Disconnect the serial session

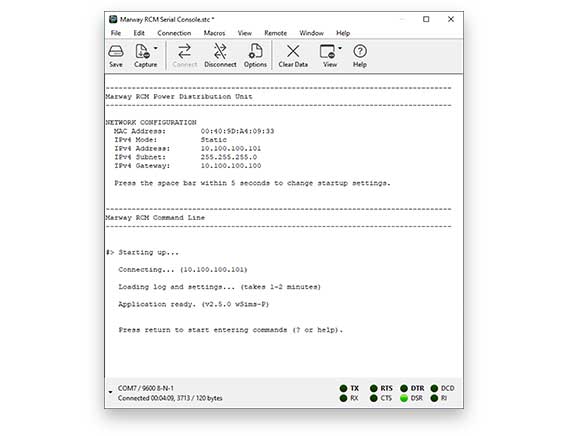click(x=220, y=56)
